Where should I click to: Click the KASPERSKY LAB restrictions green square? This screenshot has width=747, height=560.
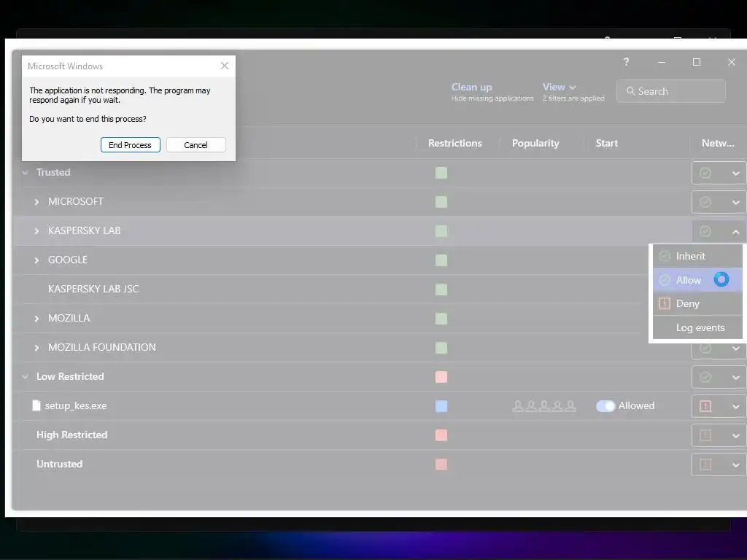tap(441, 231)
